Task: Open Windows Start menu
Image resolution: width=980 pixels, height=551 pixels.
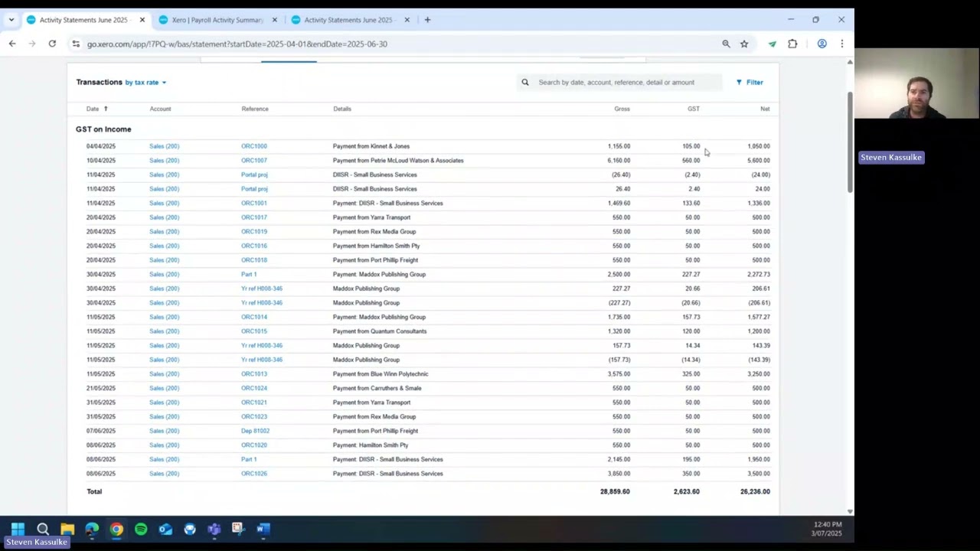Action: tap(18, 529)
